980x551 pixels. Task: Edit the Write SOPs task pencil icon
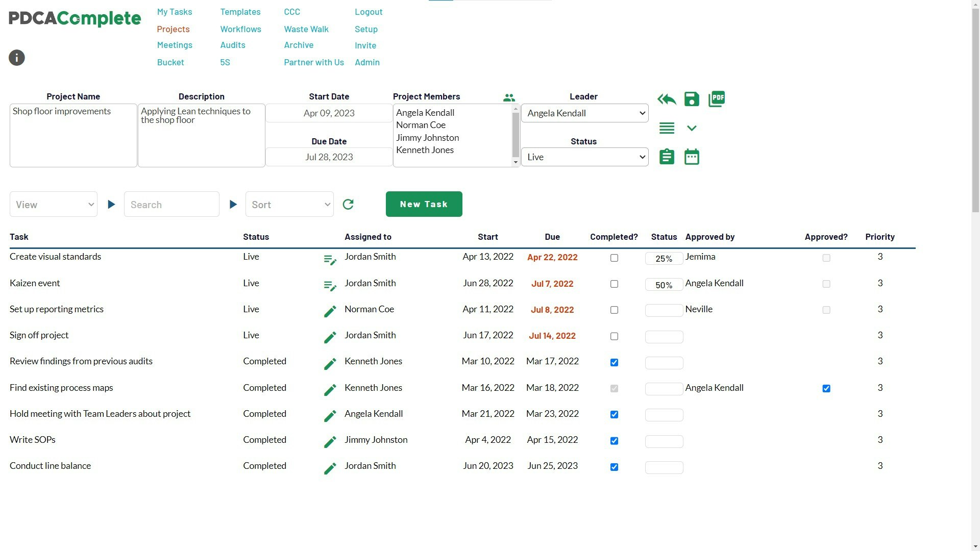330,442
